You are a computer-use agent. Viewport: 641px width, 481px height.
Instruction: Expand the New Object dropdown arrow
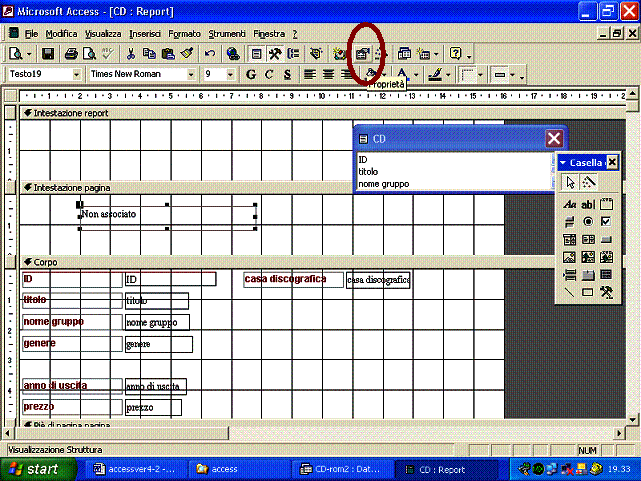436,54
